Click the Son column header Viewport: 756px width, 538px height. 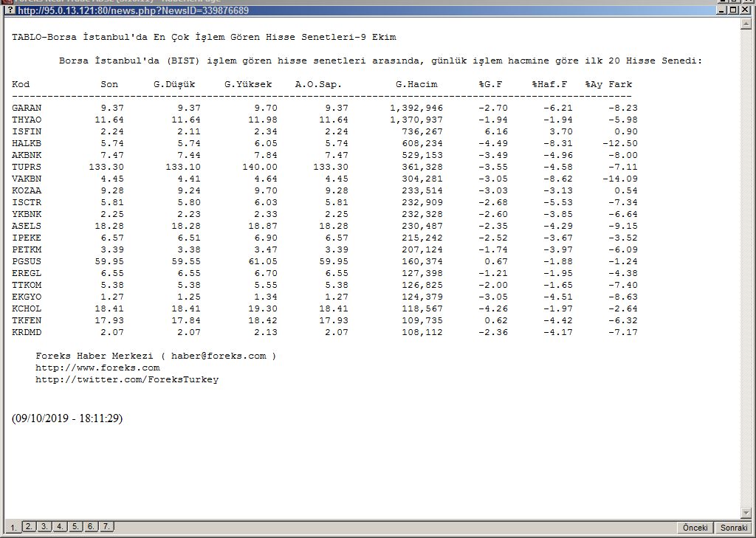point(109,84)
